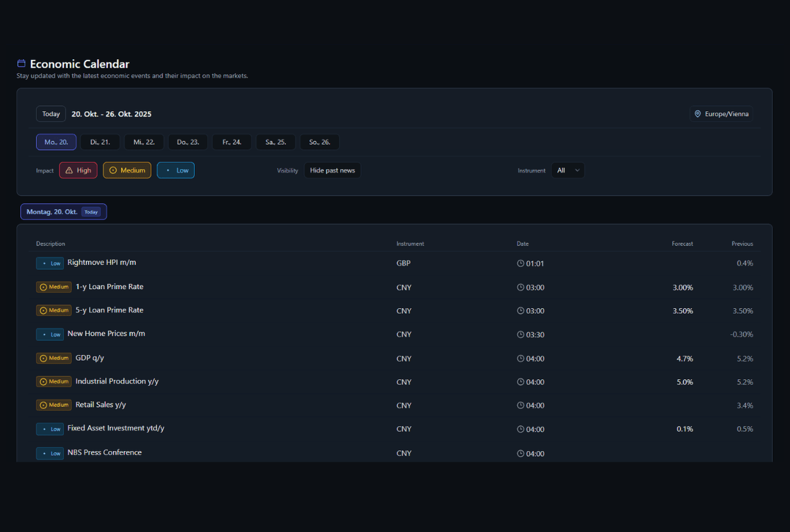Screen dimensions: 790x532
Task: Click Hide past news button
Action: click(x=332, y=171)
